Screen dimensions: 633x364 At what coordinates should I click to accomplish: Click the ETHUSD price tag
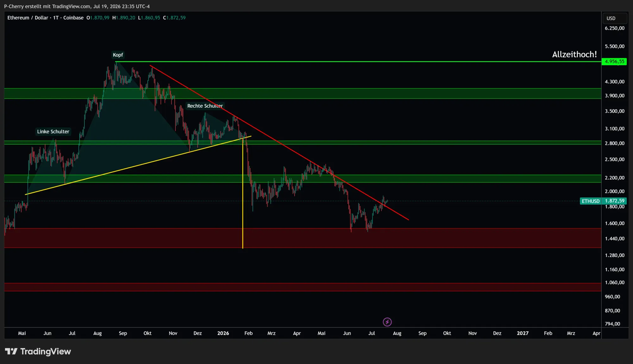tap(590, 201)
